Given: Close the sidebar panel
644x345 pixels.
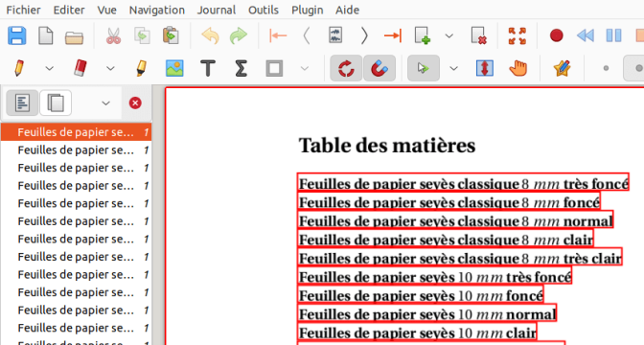Looking at the screenshot, I should (135, 103).
